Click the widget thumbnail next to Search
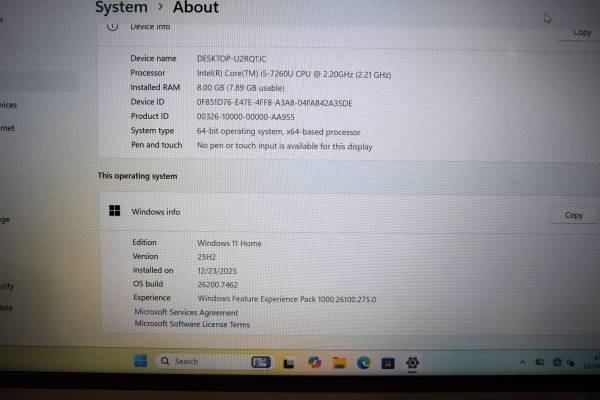The width and height of the screenshot is (600, 400). pos(261,362)
